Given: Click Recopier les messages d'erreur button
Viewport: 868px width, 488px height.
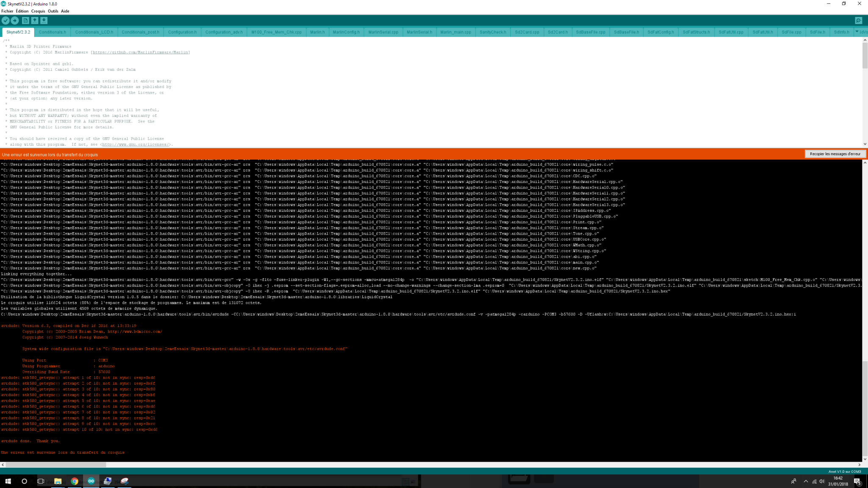Looking at the screenshot, I should coord(835,154).
